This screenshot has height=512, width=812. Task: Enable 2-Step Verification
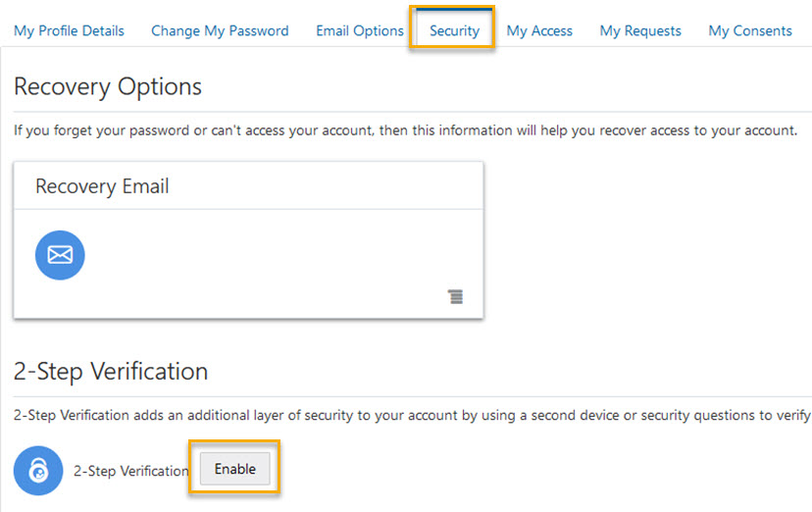click(x=235, y=469)
